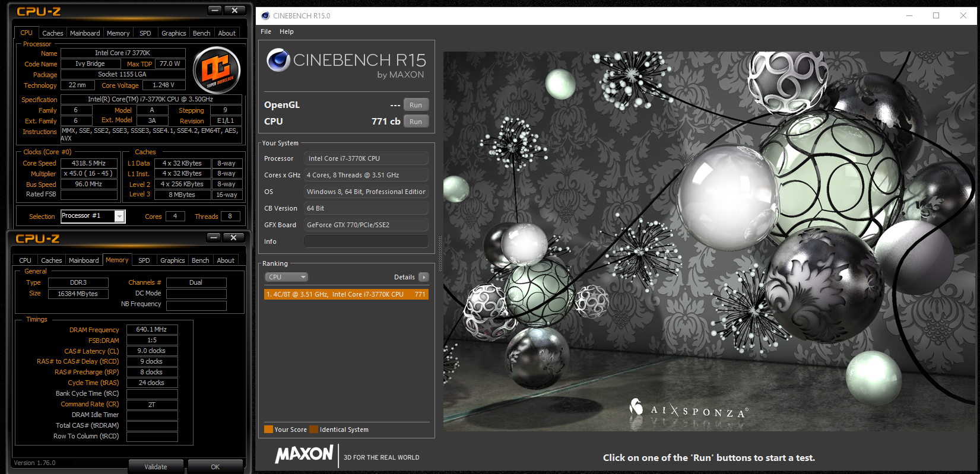980x474 pixels.
Task: Select About tab in bottom CPU-Z window
Action: [226, 260]
